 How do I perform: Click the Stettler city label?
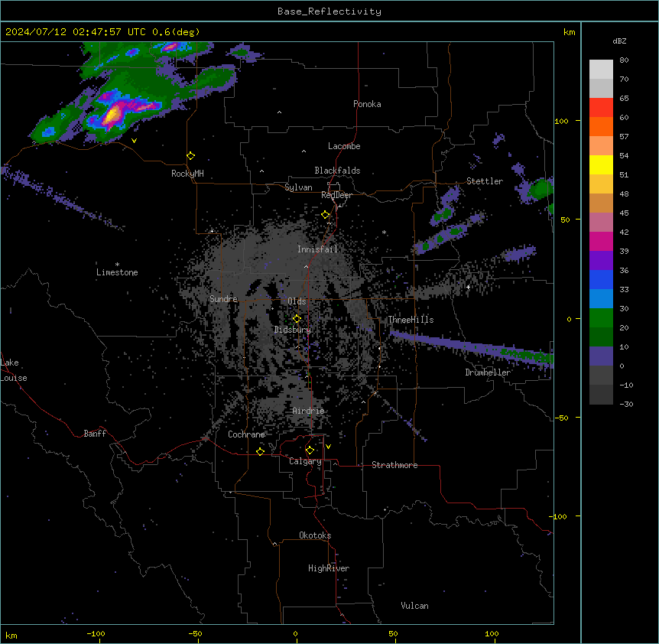[x=485, y=181]
